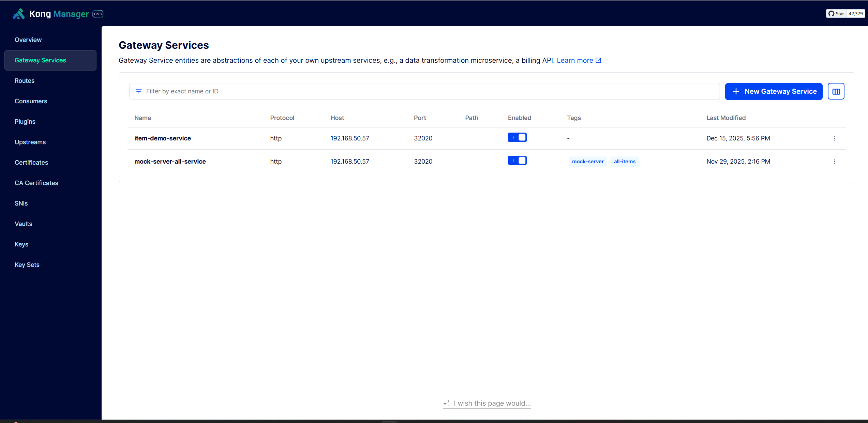Click the GitHub star count 42,379

855,14
